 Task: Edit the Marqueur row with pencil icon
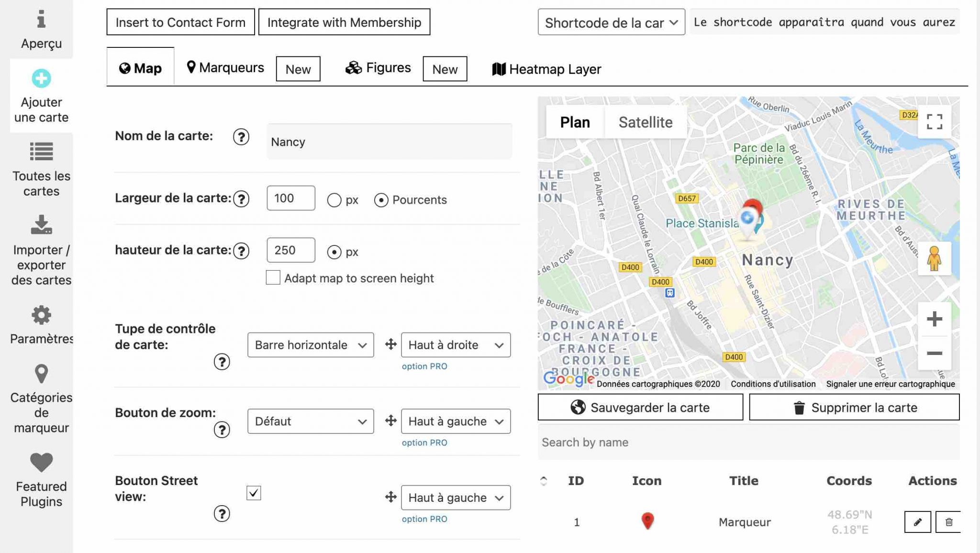click(x=917, y=522)
